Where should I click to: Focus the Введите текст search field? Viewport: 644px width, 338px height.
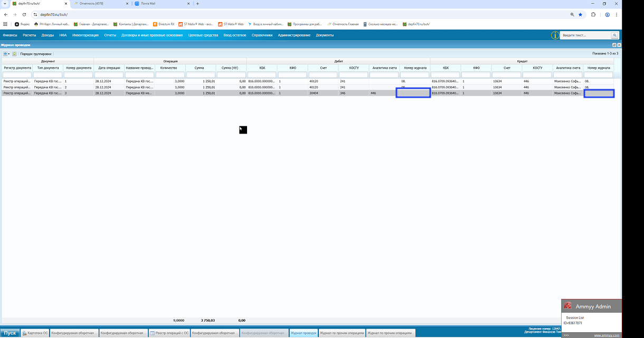pos(586,35)
